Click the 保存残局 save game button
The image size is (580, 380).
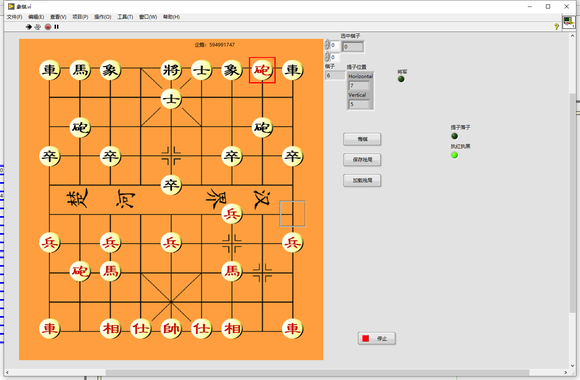(362, 160)
